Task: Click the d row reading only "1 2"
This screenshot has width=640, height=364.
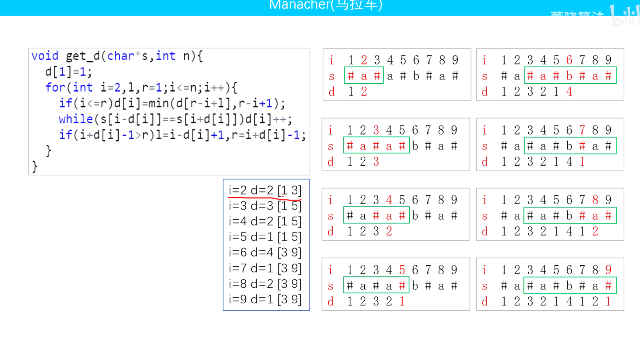Action: point(357,92)
